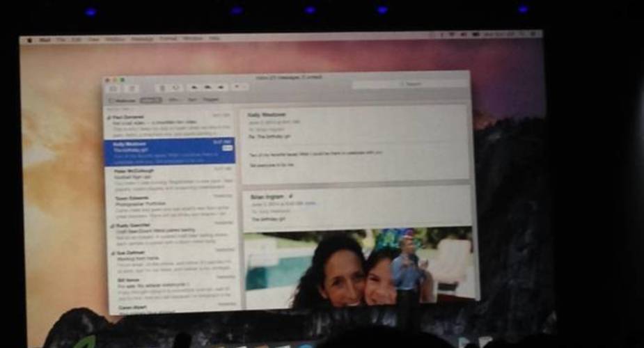Select the Inbox favorites button
Image resolution: width=644 pixels, height=348 pixels.
[151, 100]
